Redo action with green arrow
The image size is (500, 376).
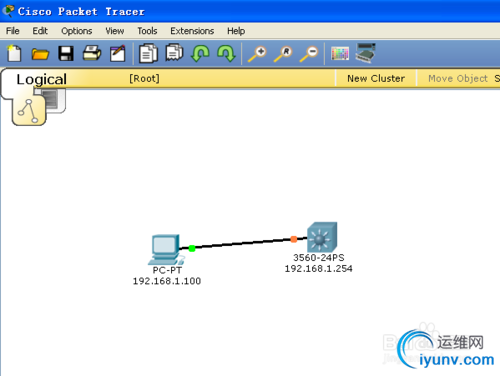[226, 53]
